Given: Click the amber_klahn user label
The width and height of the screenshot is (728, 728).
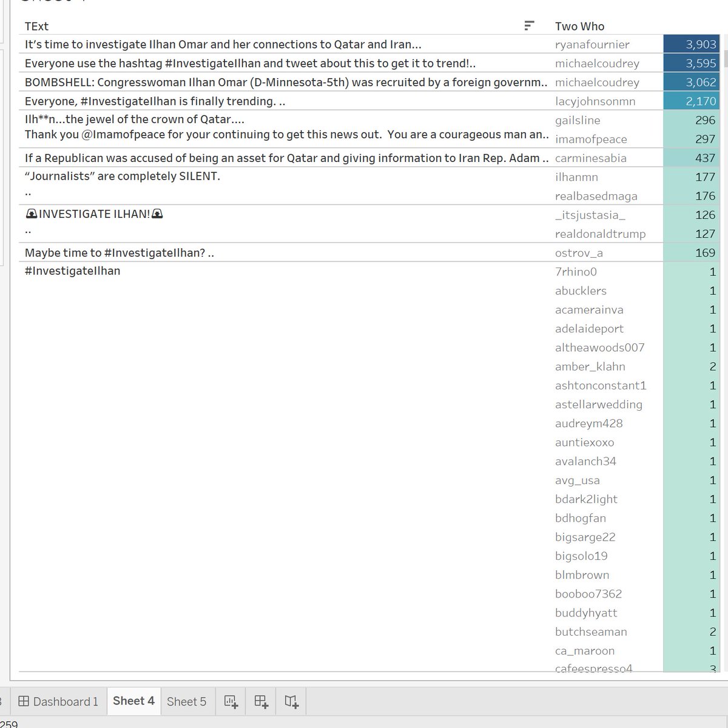Looking at the screenshot, I should click(590, 366).
